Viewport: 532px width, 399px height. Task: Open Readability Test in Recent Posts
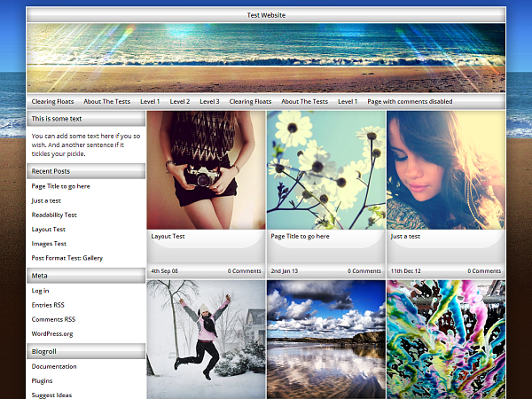54,215
